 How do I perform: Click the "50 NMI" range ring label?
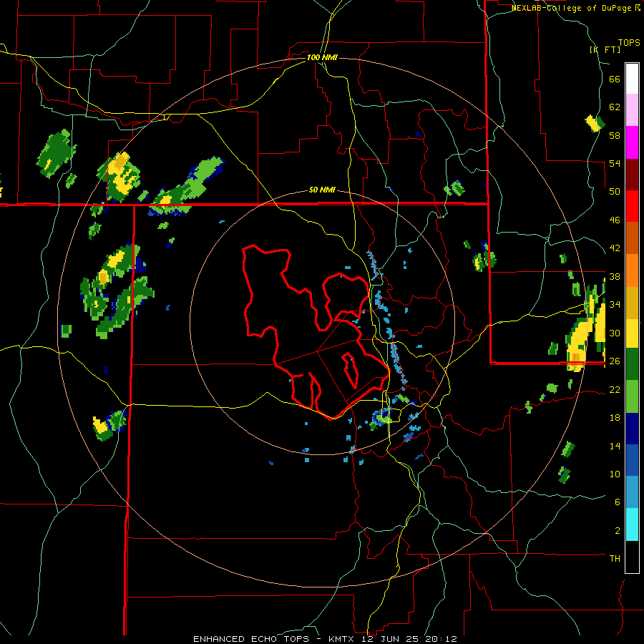pyautogui.click(x=322, y=190)
